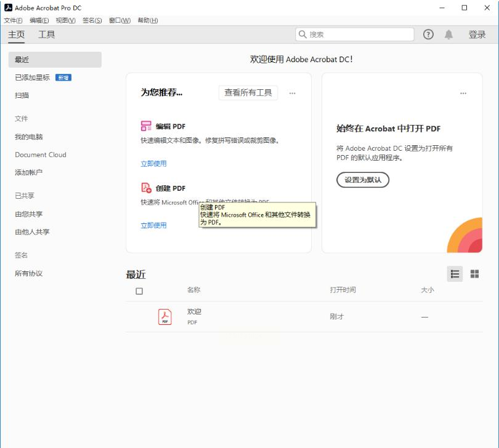
Task: Select 扫描 in the sidebar
Action: pyautogui.click(x=22, y=95)
